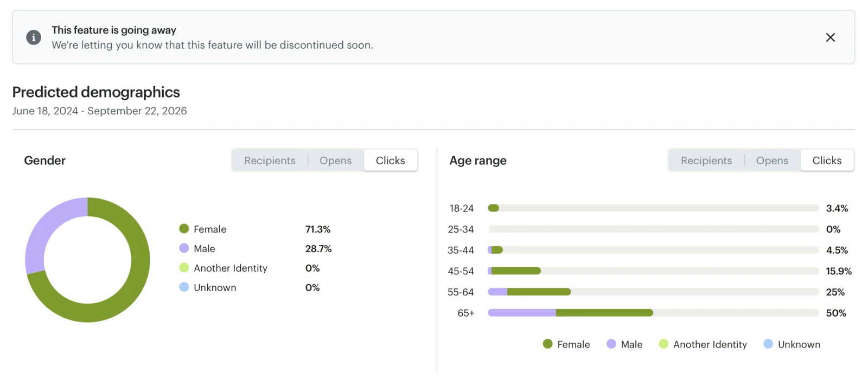868x386 pixels.
Task: Click the 65+ age label
Action: click(x=466, y=313)
